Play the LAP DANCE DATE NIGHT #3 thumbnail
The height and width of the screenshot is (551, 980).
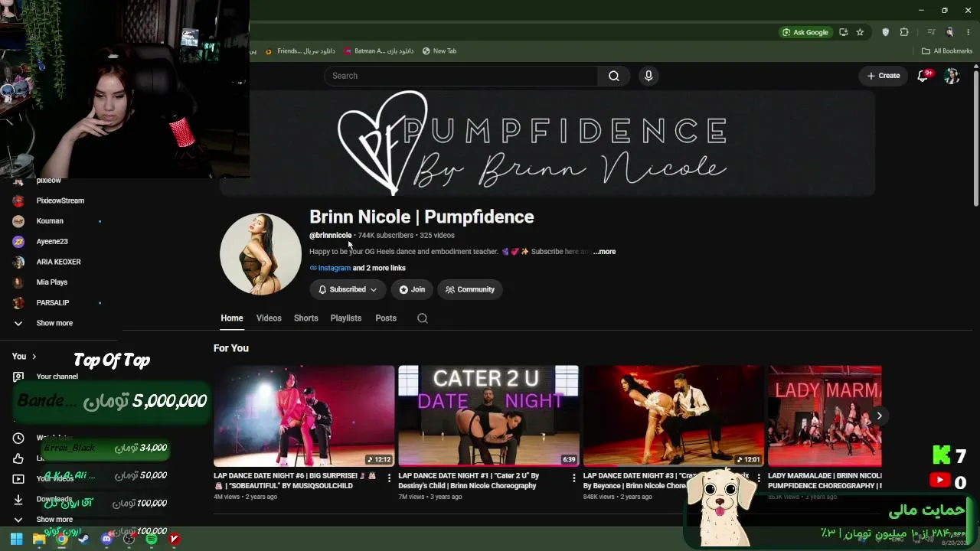click(x=674, y=416)
